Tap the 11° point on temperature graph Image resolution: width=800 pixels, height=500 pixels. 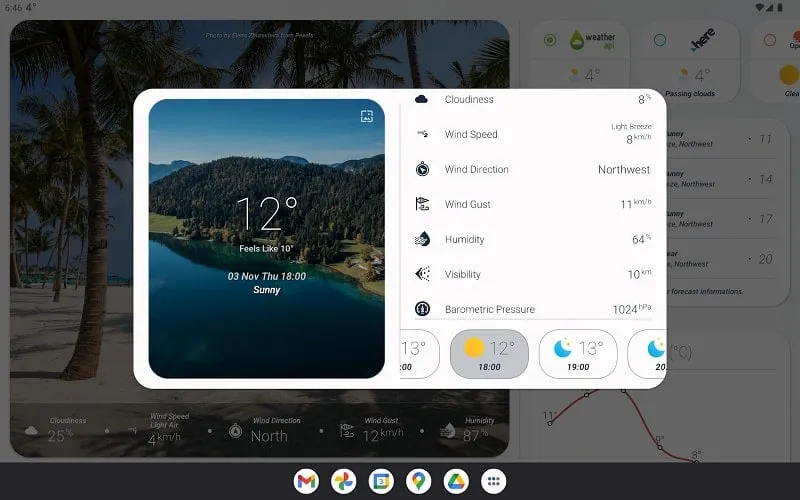549,423
